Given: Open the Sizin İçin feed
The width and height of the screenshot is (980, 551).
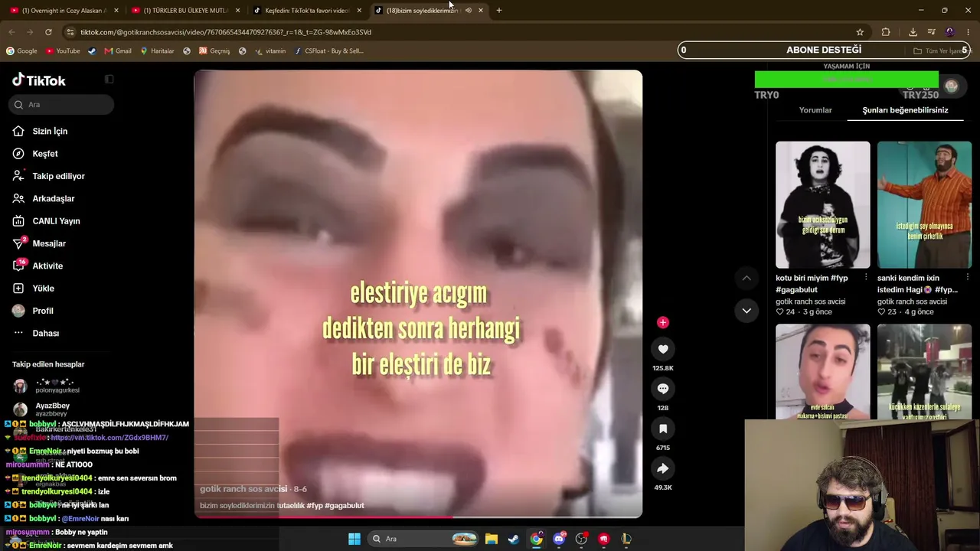Looking at the screenshot, I should click(x=50, y=132).
